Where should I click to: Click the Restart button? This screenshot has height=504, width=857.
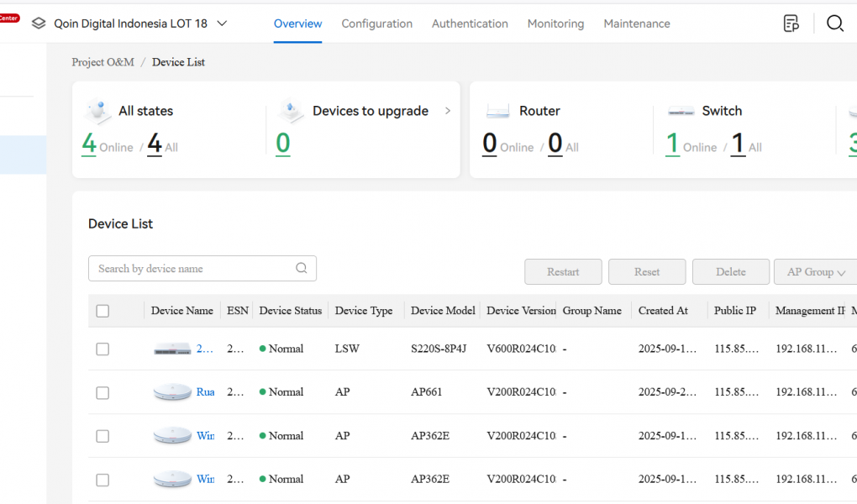[563, 272]
